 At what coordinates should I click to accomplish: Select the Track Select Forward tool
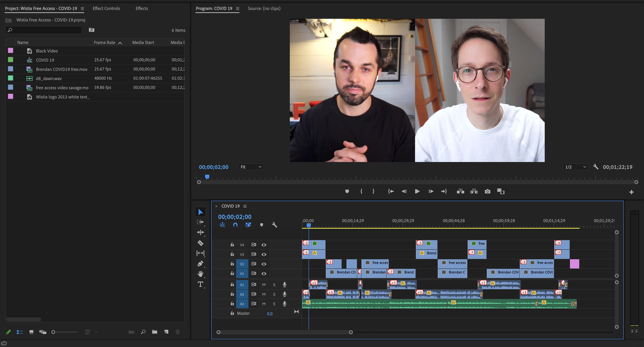click(x=200, y=222)
